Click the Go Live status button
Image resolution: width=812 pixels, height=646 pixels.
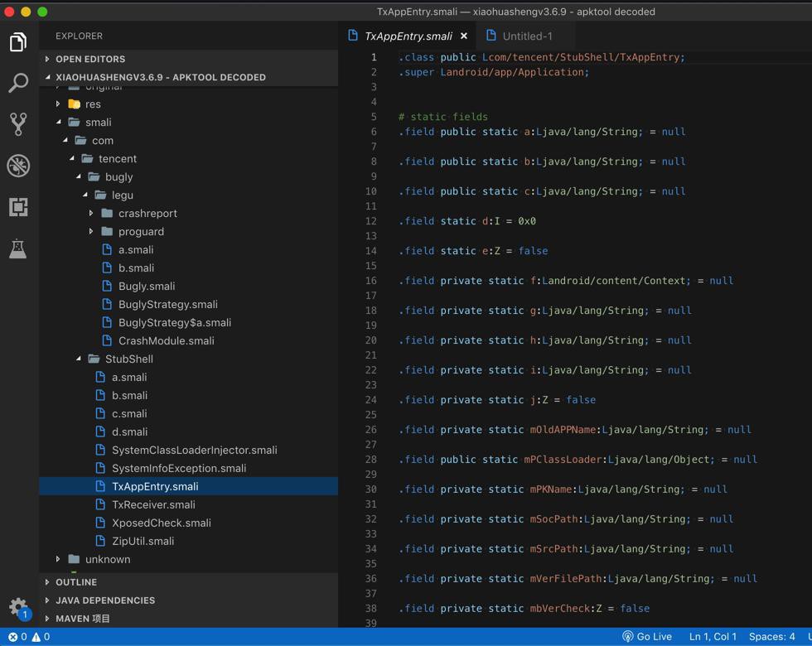(647, 637)
